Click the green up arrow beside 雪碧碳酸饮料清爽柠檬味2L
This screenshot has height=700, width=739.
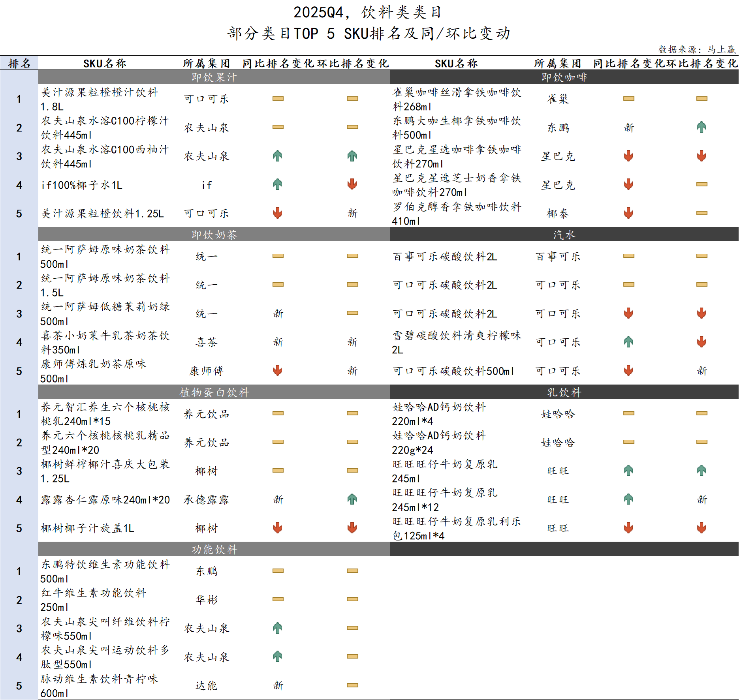[x=628, y=342]
